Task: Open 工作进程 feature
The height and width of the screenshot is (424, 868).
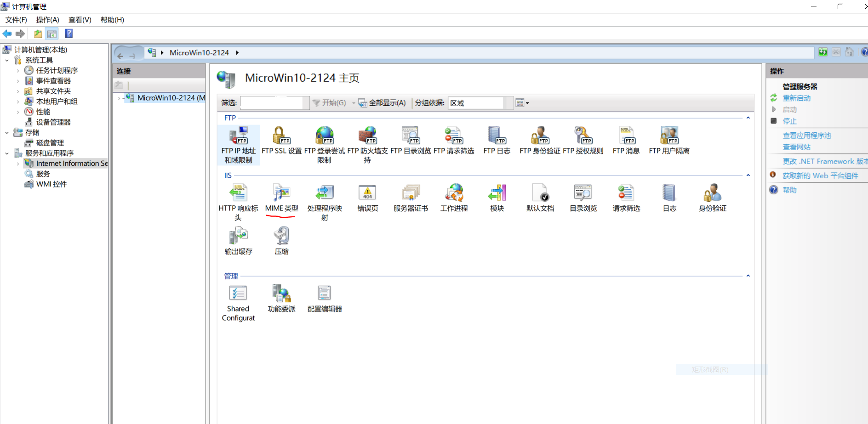Action: pos(453,198)
